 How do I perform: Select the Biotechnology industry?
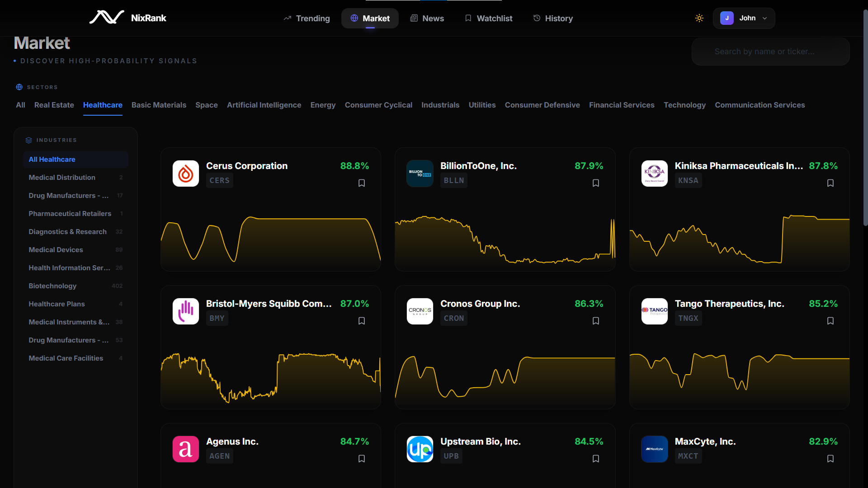click(75, 286)
